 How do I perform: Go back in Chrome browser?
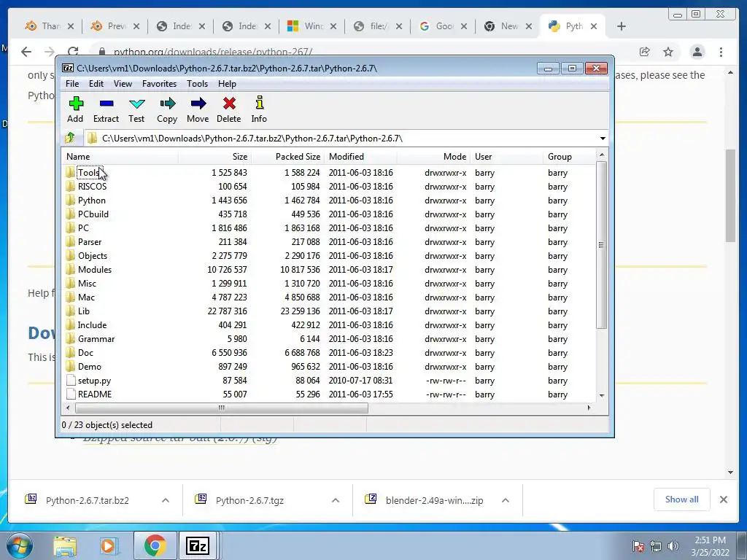pyautogui.click(x=26, y=52)
